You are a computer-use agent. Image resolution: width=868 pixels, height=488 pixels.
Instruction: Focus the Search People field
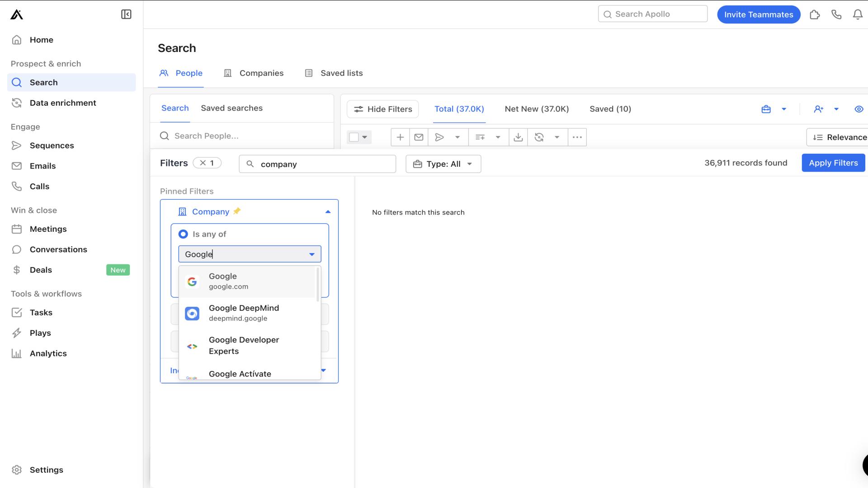tap(242, 136)
